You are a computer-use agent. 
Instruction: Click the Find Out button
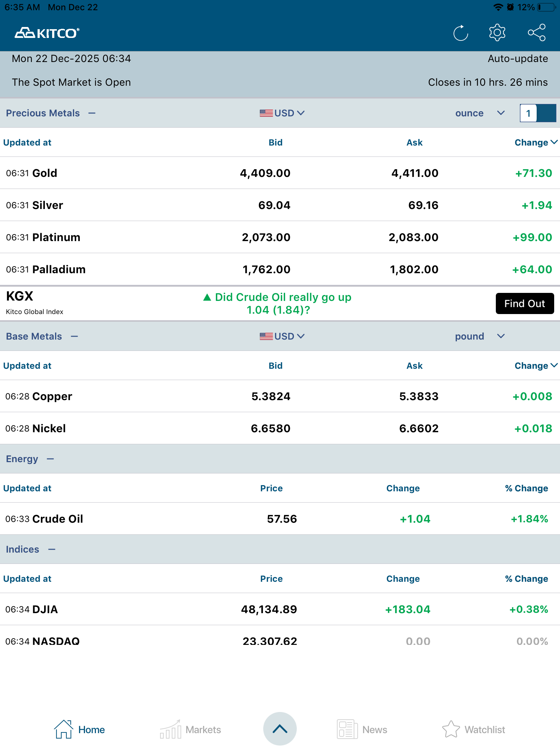point(525,303)
